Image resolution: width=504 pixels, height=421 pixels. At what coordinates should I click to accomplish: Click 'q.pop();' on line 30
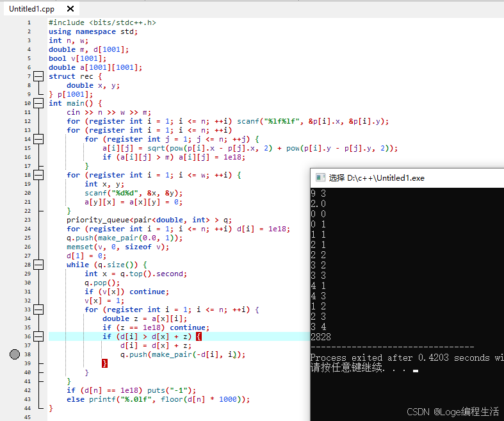(x=102, y=283)
